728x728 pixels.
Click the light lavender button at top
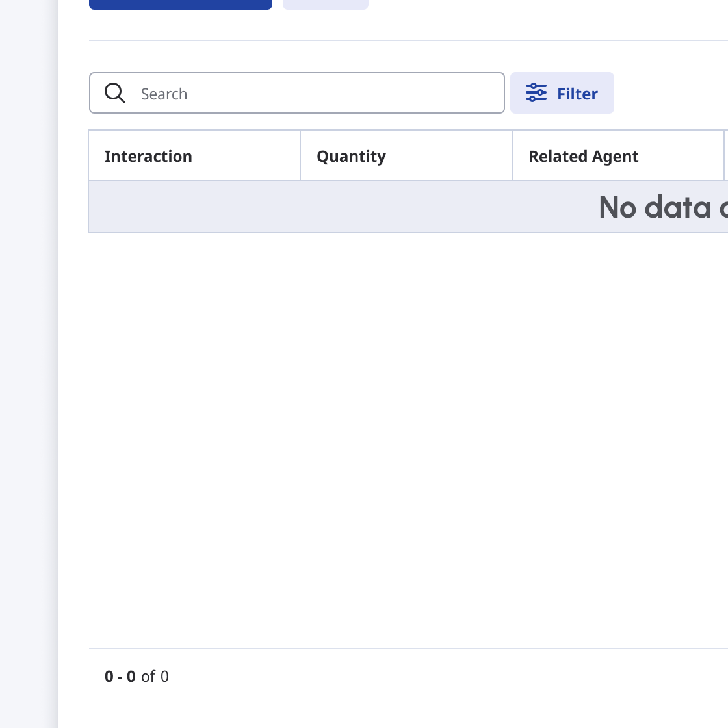[x=326, y=5]
